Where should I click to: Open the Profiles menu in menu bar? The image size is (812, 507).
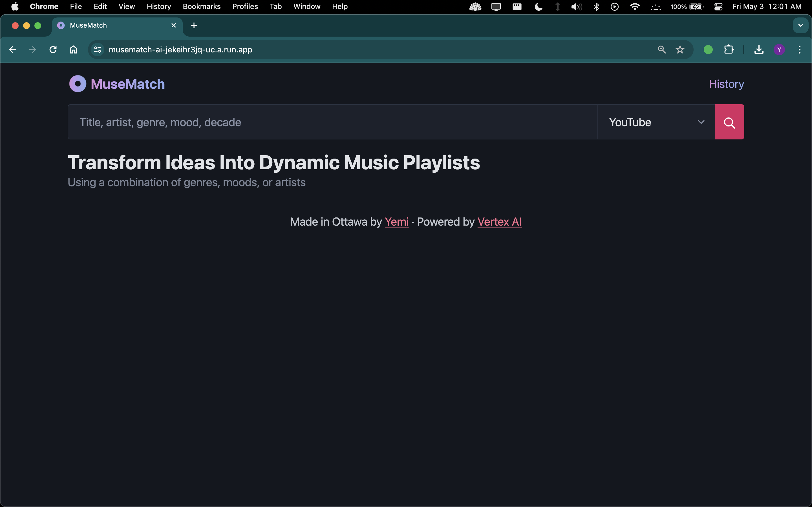click(245, 7)
